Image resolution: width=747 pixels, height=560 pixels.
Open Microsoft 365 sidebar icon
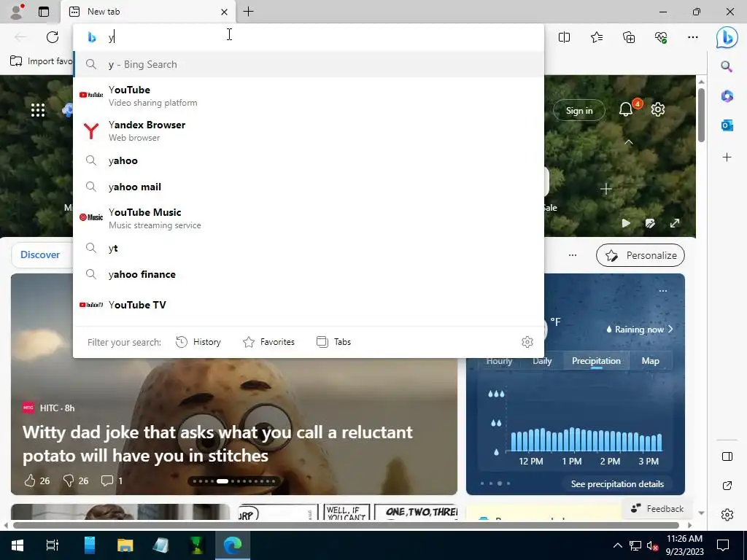[x=727, y=96]
